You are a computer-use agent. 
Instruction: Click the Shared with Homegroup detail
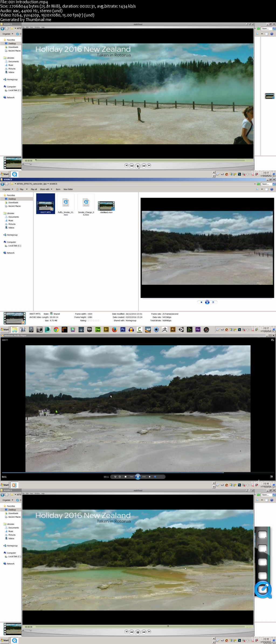click(125, 321)
